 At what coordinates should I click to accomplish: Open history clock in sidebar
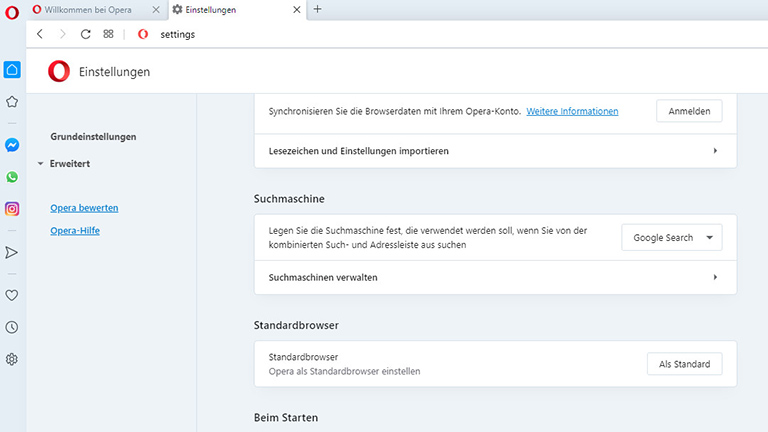coord(12,327)
